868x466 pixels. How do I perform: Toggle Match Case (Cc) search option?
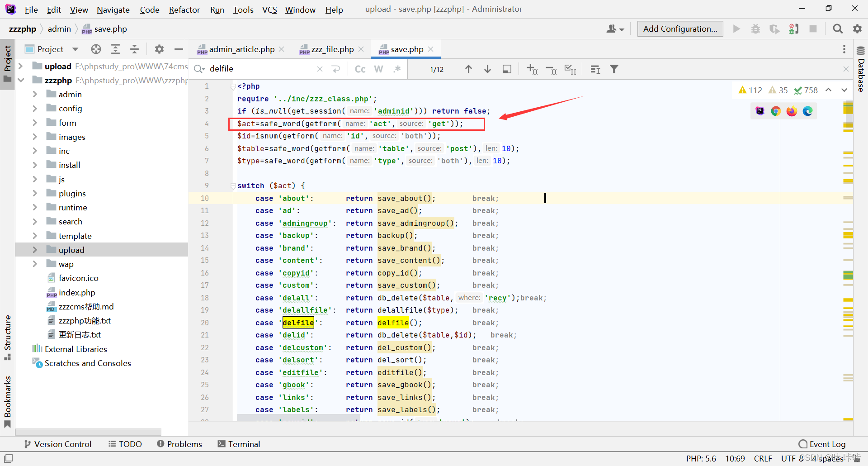(x=360, y=69)
